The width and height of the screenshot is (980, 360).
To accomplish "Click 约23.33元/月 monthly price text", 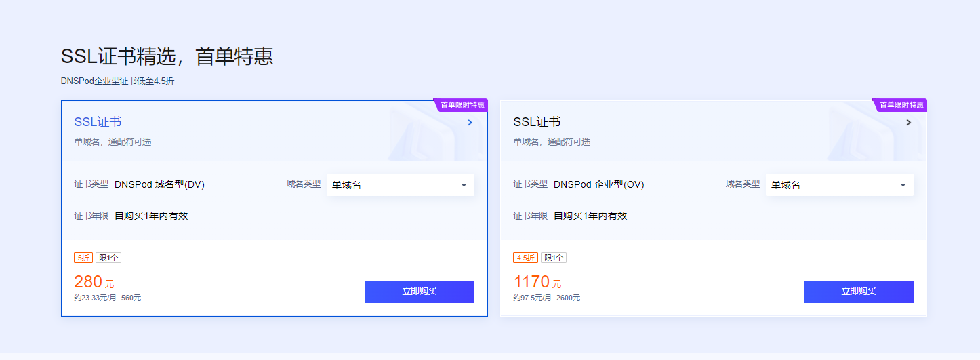I will pos(96,298).
